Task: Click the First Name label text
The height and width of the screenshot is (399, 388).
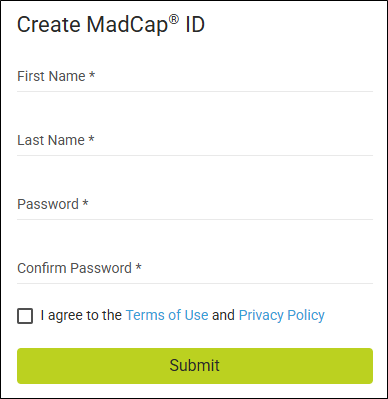Action: pyautogui.click(x=51, y=76)
